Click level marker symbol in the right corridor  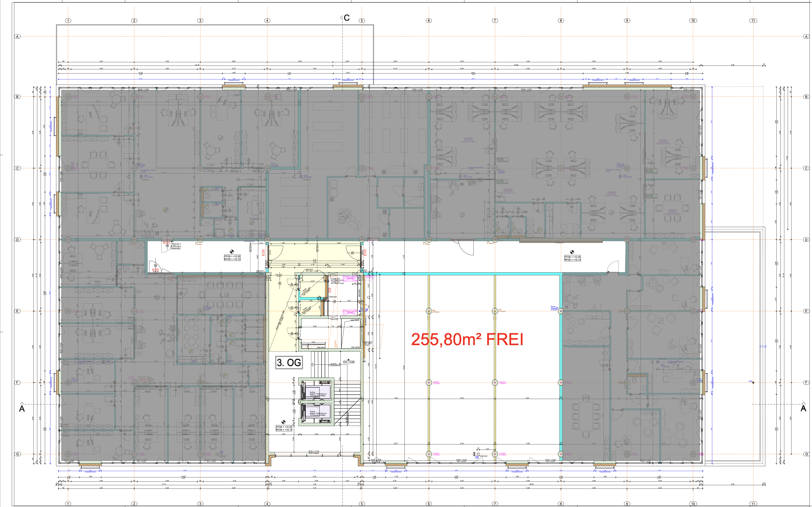(x=572, y=252)
